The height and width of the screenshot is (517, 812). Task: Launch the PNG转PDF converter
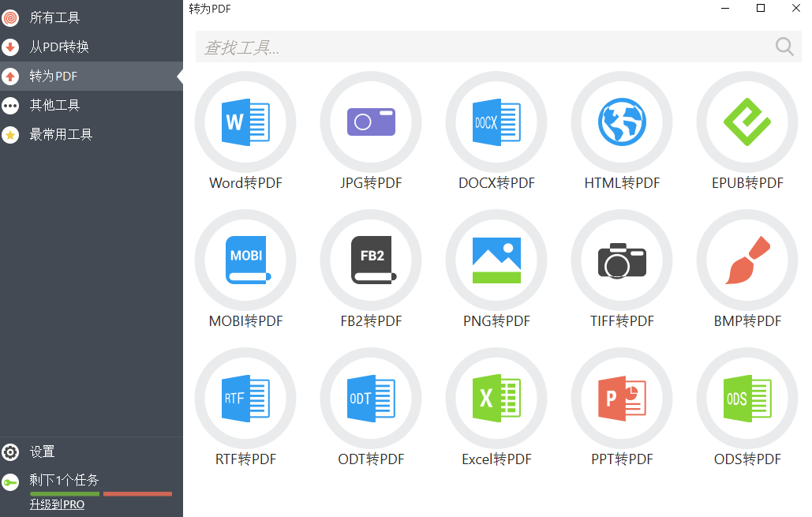tap(496, 260)
